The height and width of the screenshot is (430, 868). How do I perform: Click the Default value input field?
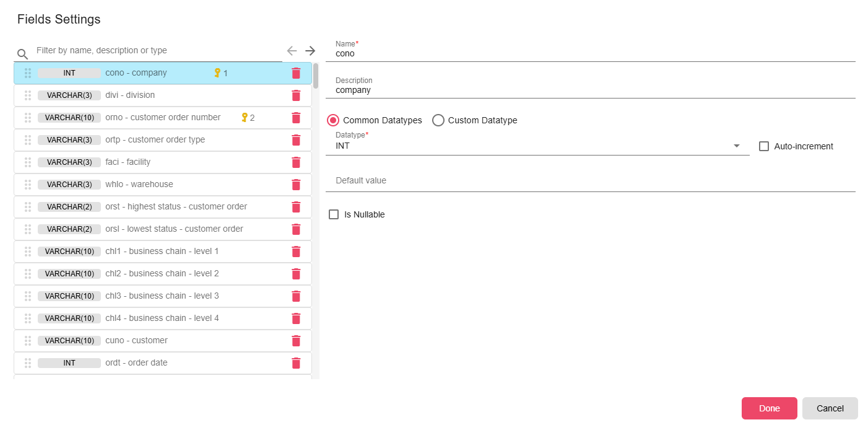(x=591, y=180)
